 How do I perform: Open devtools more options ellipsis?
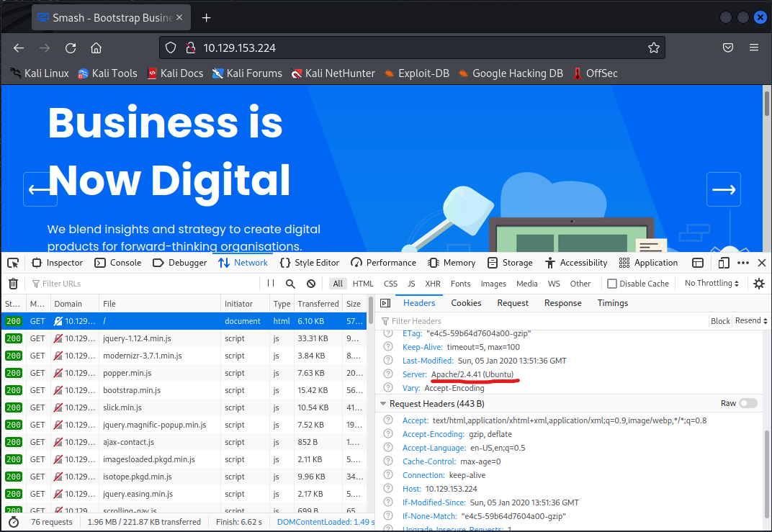(x=743, y=263)
